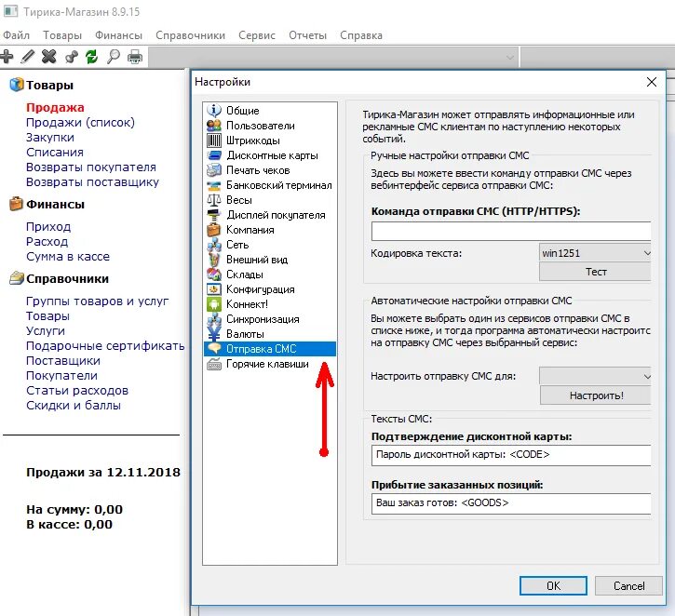Click the Add (plus) toolbar icon
Image resolution: width=675 pixels, height=616 pixels.
coord(7,57)
